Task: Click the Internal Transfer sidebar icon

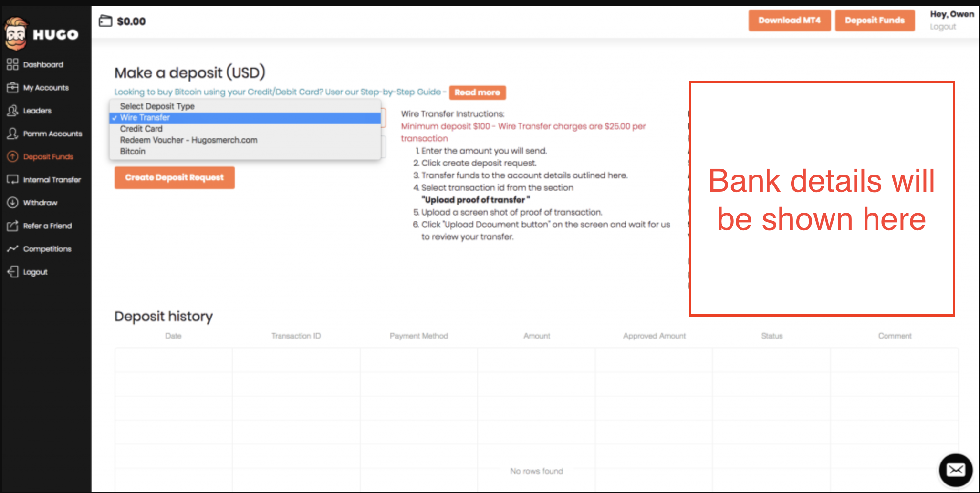Action: 12,180
